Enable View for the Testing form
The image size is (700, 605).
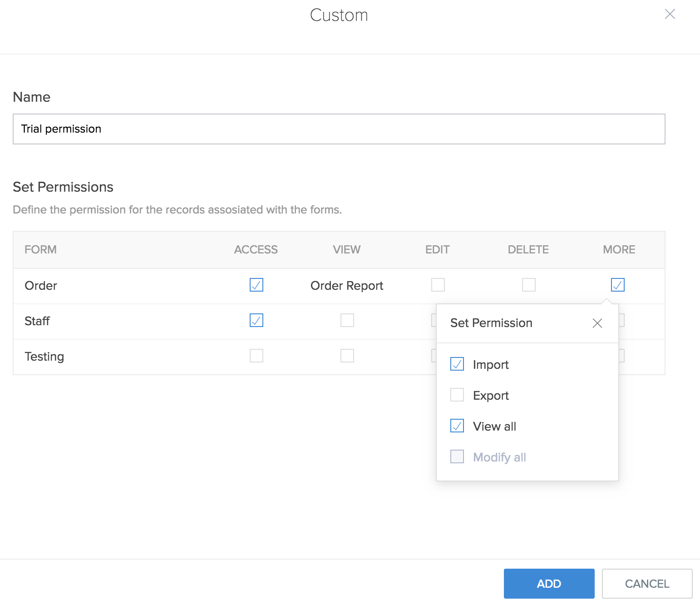[347, 356]
